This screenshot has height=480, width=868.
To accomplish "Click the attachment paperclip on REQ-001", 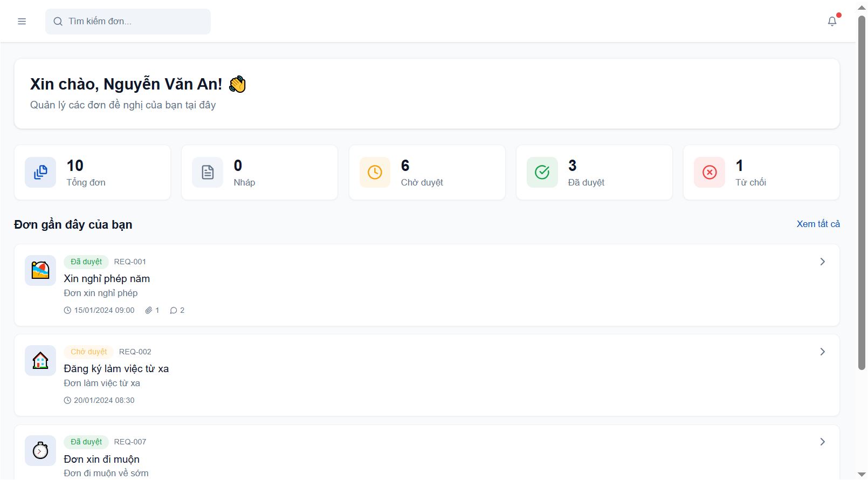I will pyautogui.click(x=149, y=311).
